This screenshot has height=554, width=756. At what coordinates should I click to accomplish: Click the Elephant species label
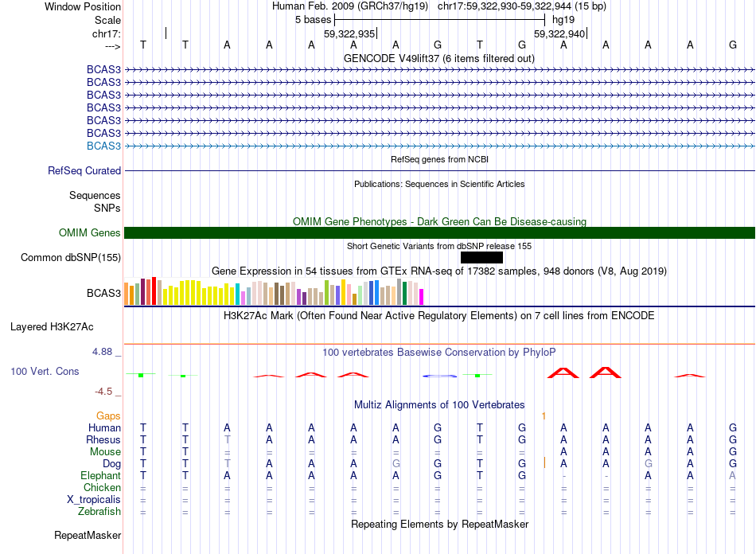click(x=100, y=475)
